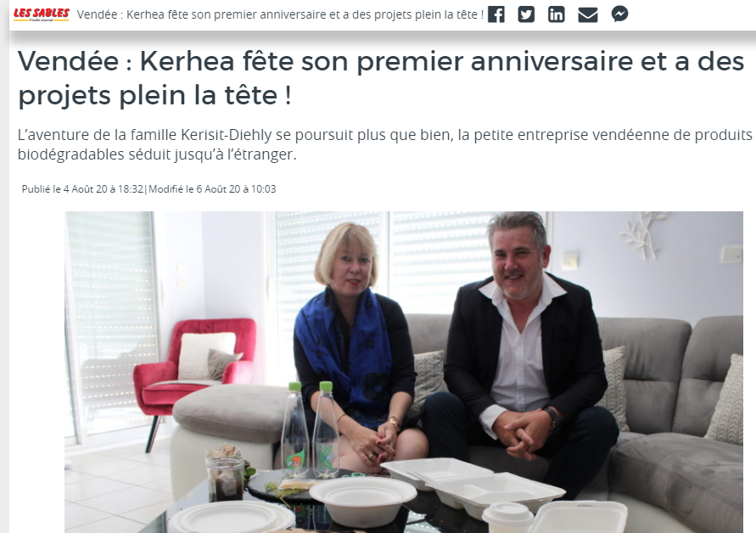Click the main headline about Kerhea's anniversary

coord(381,78)
